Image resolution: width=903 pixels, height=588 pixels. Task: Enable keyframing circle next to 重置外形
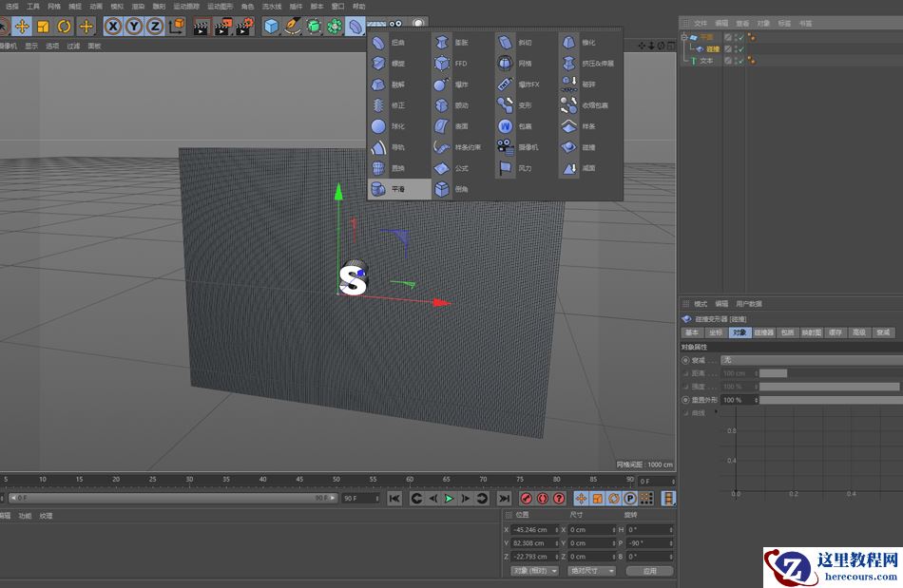click(x=684, y=400)
